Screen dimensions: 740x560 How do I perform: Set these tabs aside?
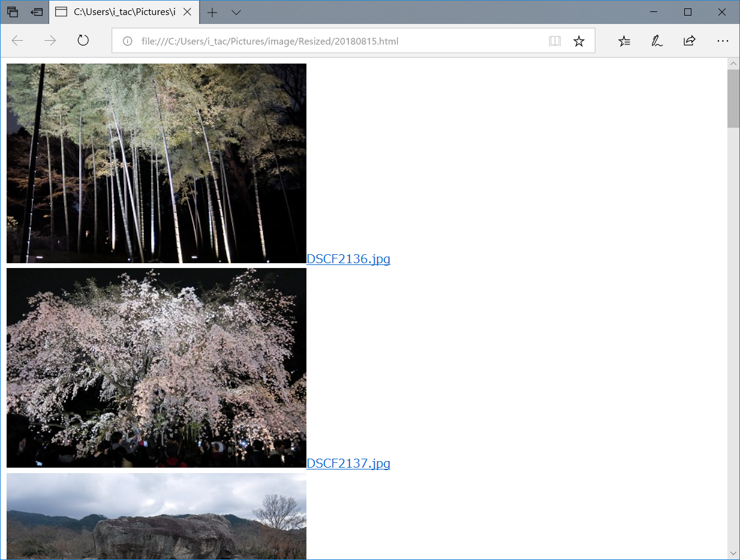(37, 12)
